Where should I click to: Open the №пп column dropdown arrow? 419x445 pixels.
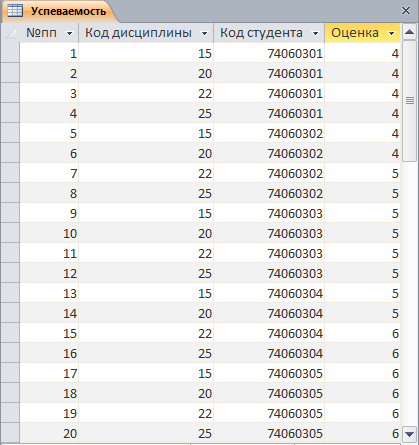[x=69, y=33]
